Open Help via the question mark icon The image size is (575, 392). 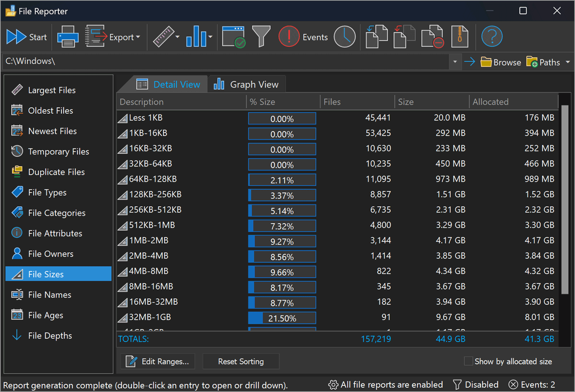coord(492,36)
